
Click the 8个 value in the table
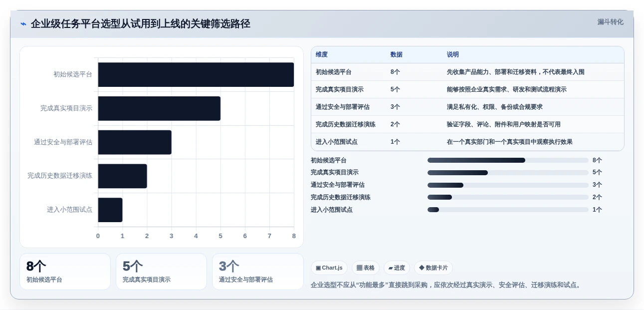pyautogui.click(x=395, y=72)
